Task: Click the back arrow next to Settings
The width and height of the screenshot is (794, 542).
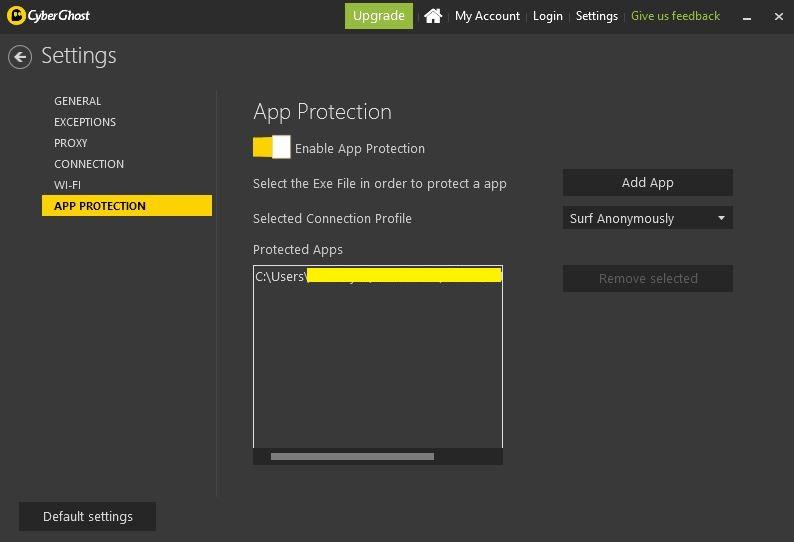Action: pos(20,57)
